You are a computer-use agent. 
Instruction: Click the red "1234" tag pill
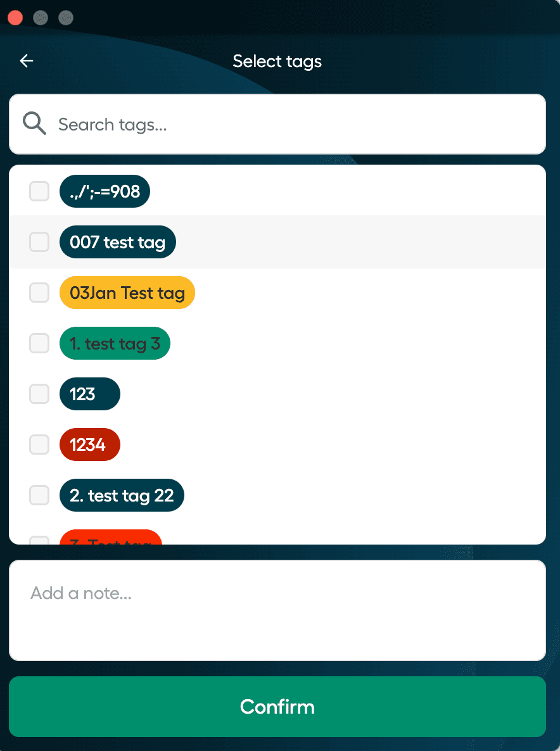[x=89, y=445]
